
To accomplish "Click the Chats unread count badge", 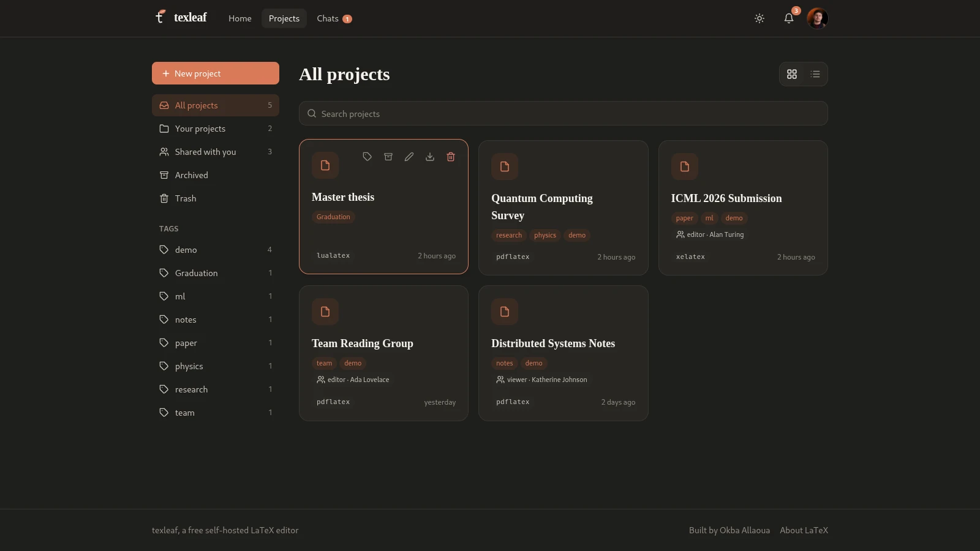I will click(347, 19).
